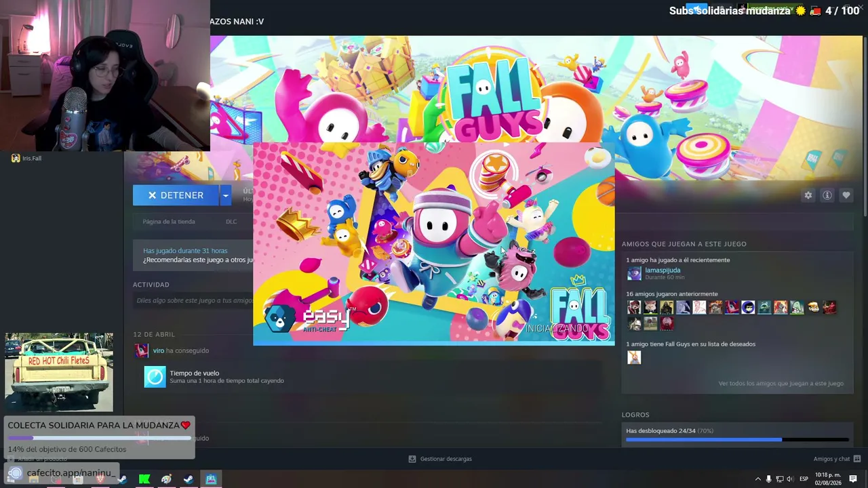Open the Página de la tienda tab
Viewport: 868px width, 488px height.
point(169,222)
